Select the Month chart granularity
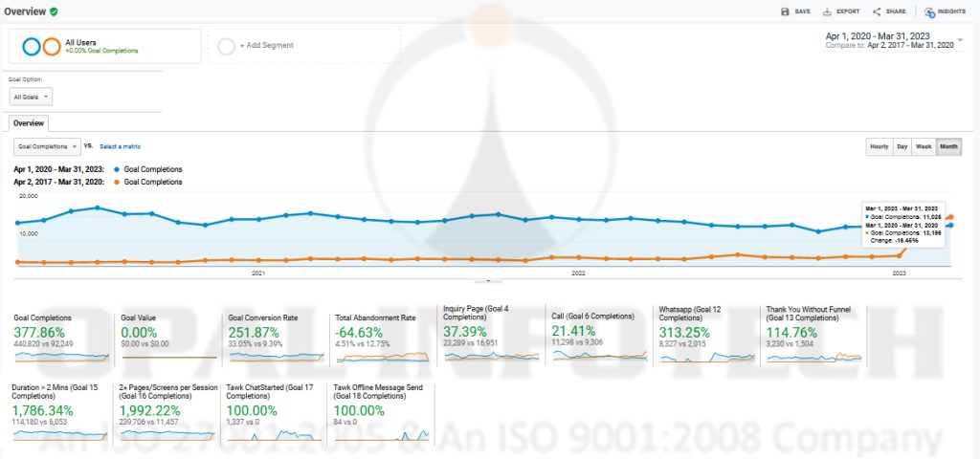The width and height of the screenshot is (980, 459). click(948, 146)
